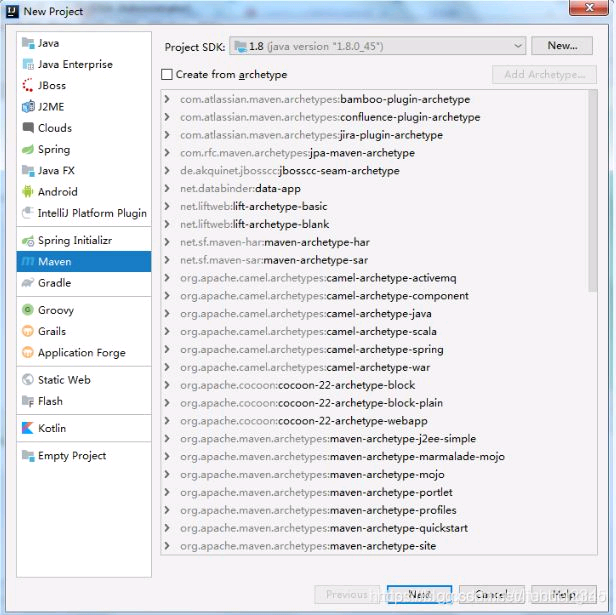The width and height of the screenshot is (616, 615).
Task: Choose Java Enterprise label
Action: (x=75, y=64)
